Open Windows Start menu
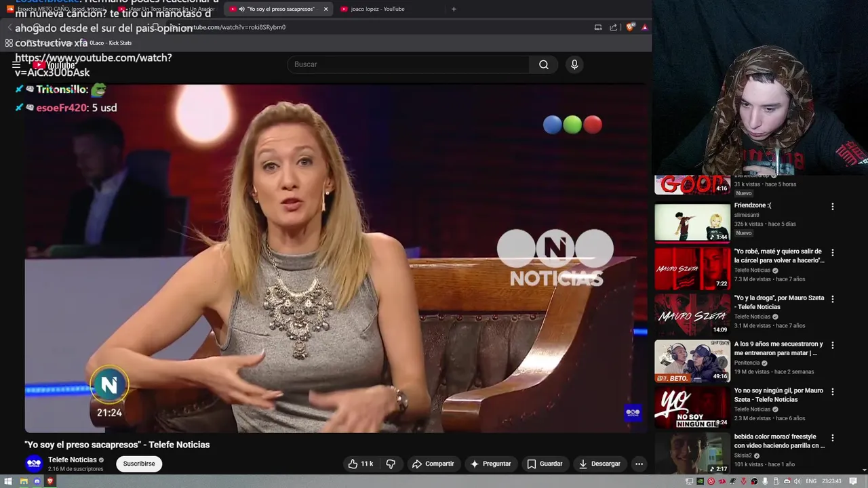 point(9,481)
